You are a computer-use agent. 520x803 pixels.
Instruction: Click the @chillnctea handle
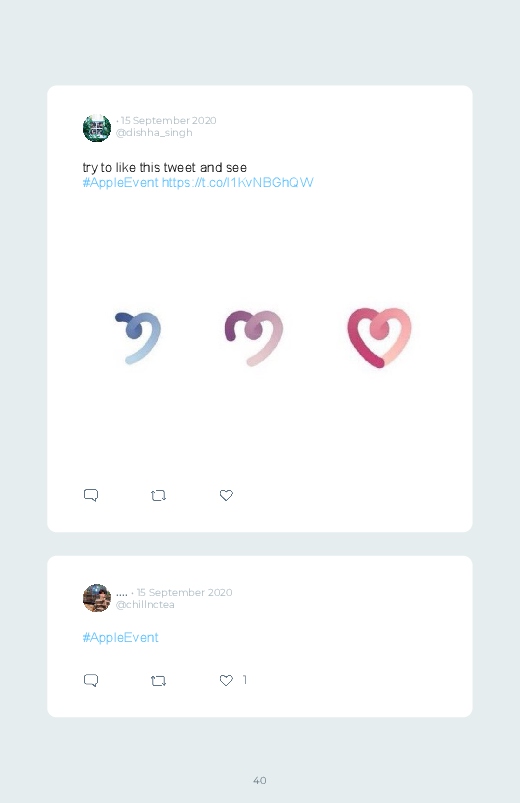pos(145,605)
